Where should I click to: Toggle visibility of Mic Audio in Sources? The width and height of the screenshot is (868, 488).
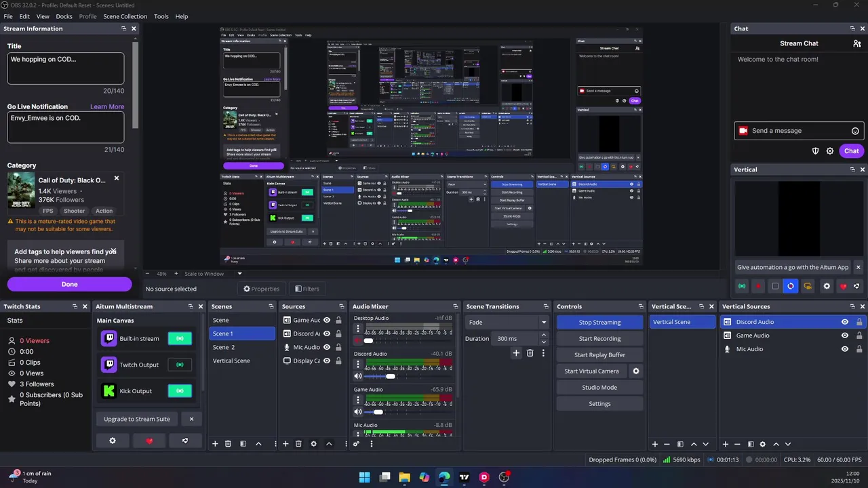click(x=327, y=348)
